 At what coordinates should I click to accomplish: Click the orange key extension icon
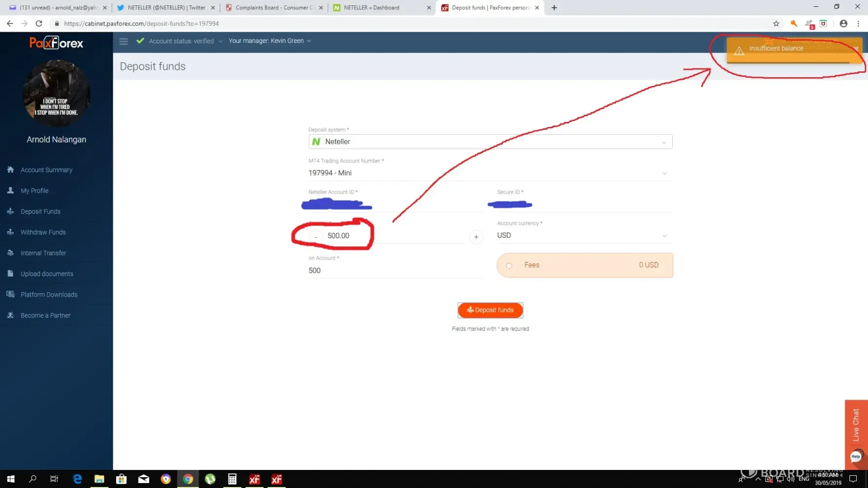pos(794,23)
